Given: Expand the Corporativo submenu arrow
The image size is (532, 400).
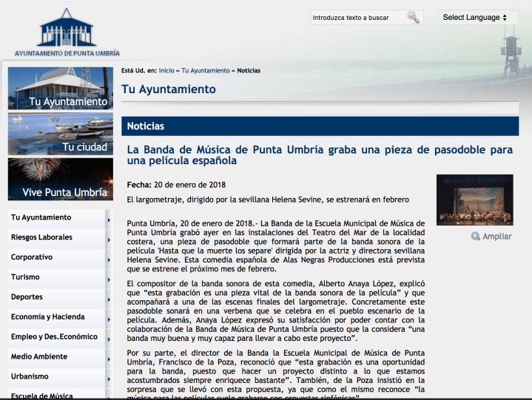Looking at the screenshot, I should click(x=108, y=259).
